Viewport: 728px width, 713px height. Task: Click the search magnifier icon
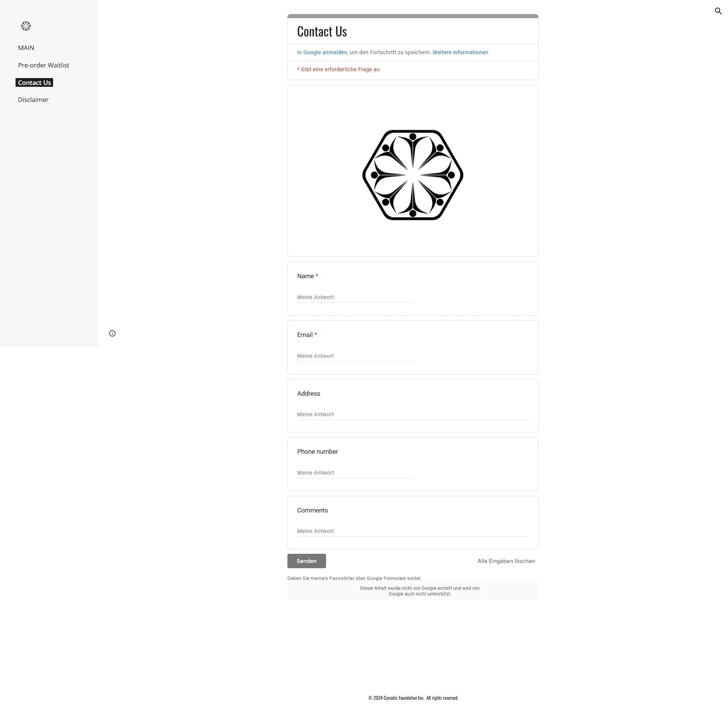718,11
